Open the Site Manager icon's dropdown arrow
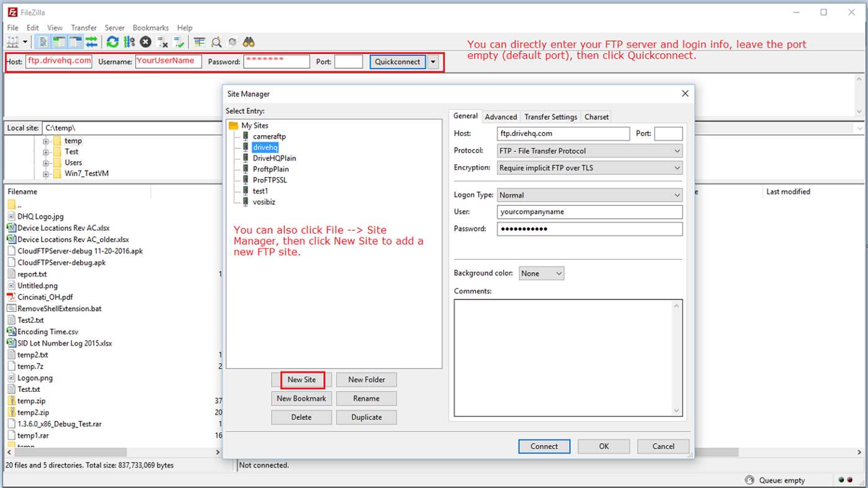 point(25,42)
